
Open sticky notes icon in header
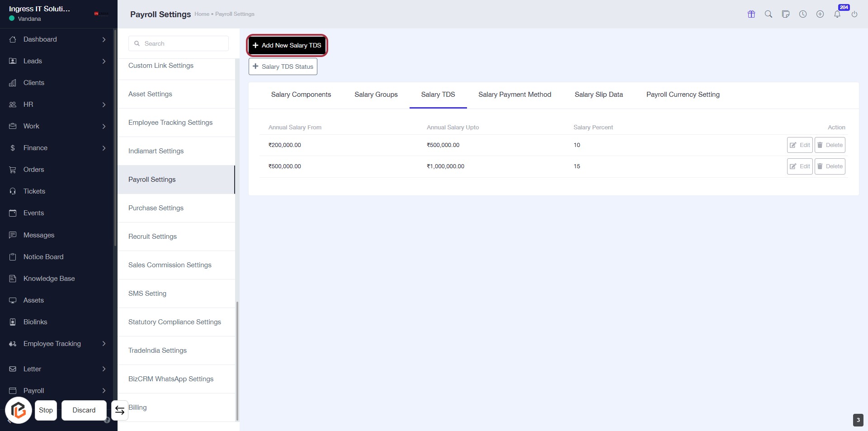tap(786, 14)
